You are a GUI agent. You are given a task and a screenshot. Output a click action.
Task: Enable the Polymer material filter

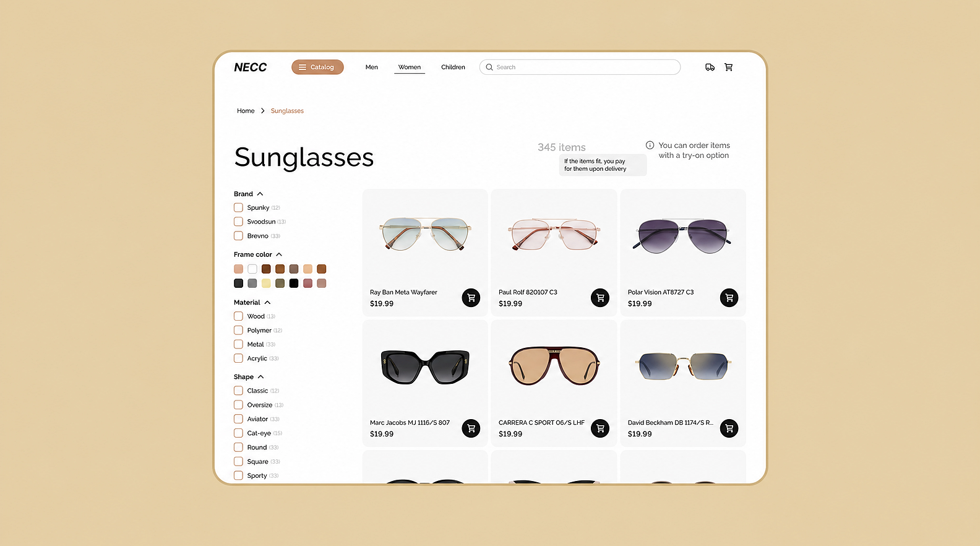[238, 330]
